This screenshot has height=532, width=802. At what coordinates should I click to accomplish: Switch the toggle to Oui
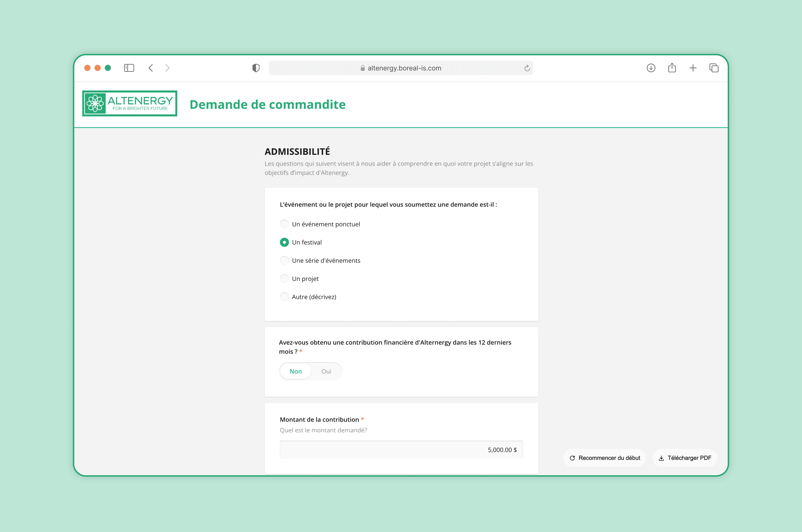326,371
